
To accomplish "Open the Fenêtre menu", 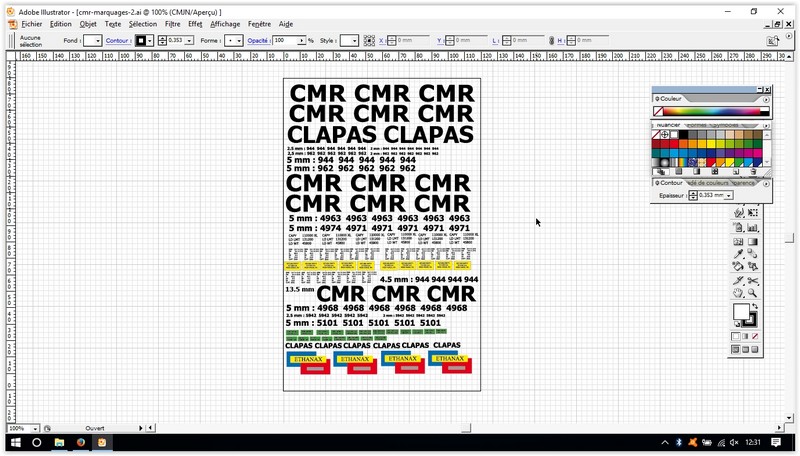I will click(x=259, y=24).
